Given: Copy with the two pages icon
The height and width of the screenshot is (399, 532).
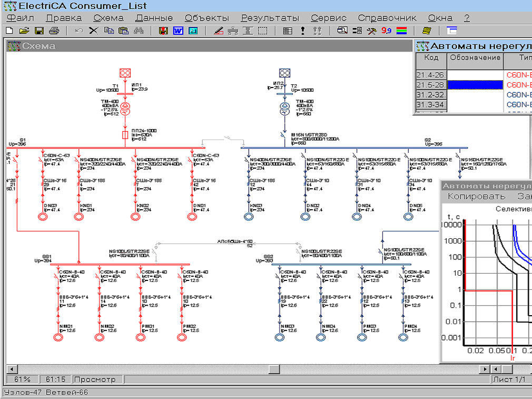Looking at the screenshot, I should [109, 31].
